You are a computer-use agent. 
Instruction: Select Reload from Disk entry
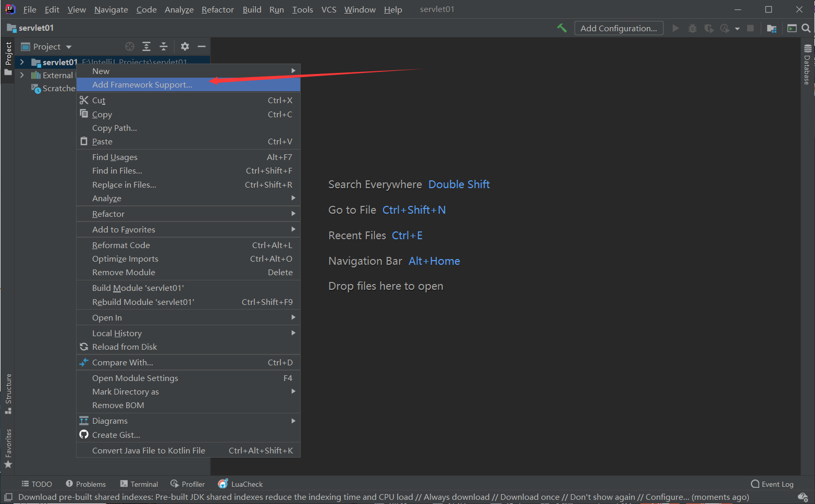tap(188, 347)
